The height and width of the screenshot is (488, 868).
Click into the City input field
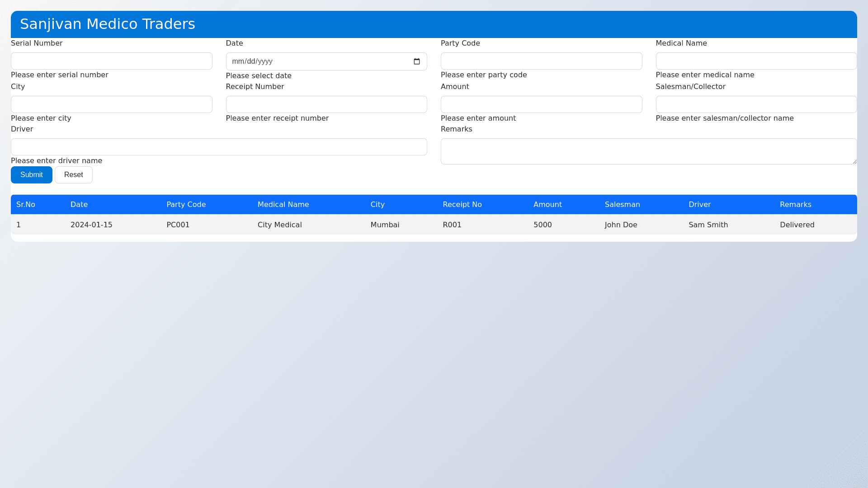111,104
